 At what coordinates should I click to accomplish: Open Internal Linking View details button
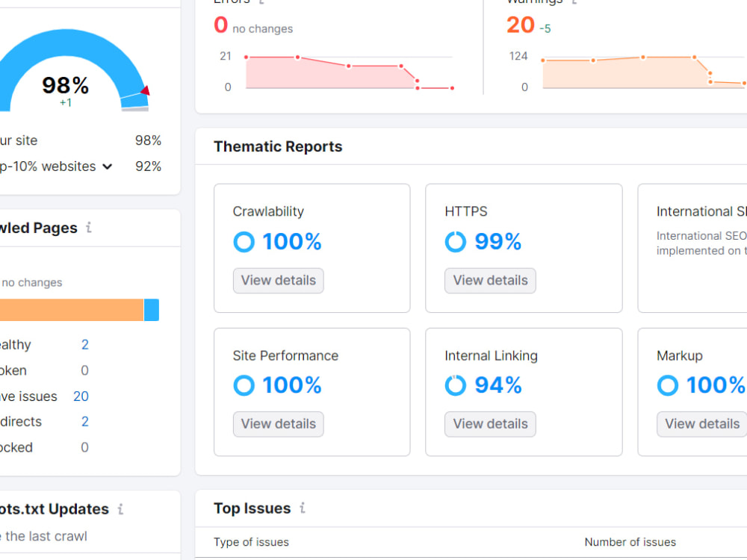(x=490, y=424)
